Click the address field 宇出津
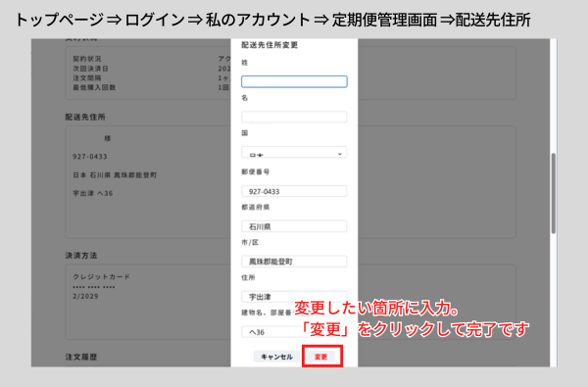This screenshot has height=387, width=588. tap(294, 297)
